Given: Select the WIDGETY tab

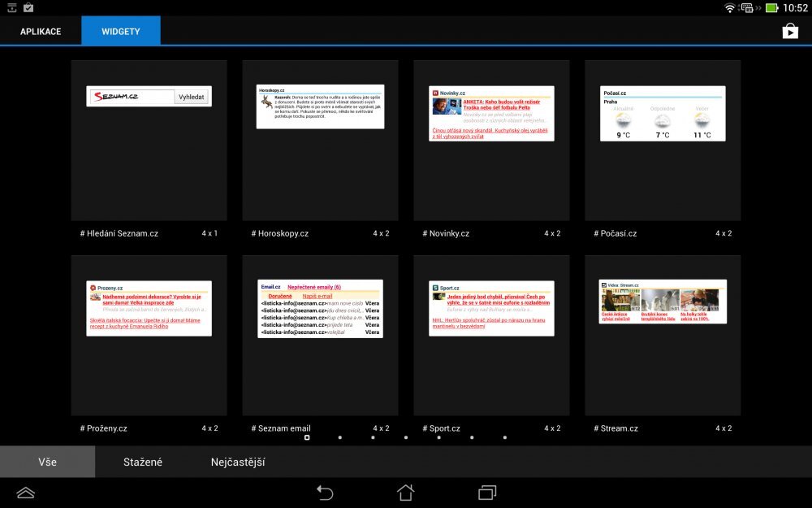Looking at the screenshot, I should pos(121,31).
